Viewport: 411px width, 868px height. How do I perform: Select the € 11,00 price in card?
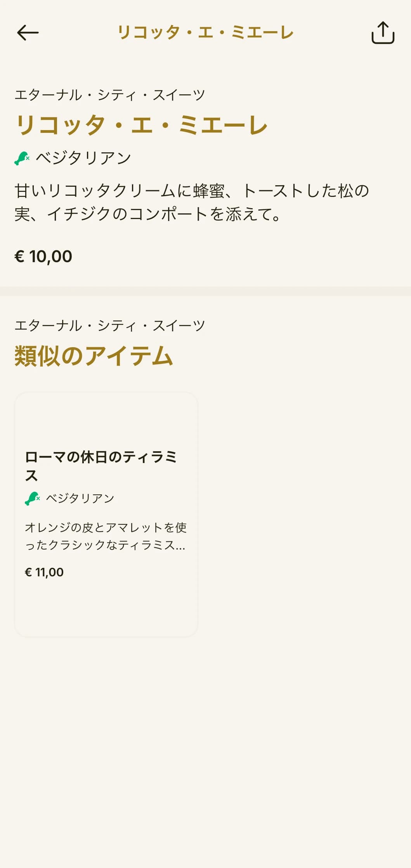click(x=44, y=572)
